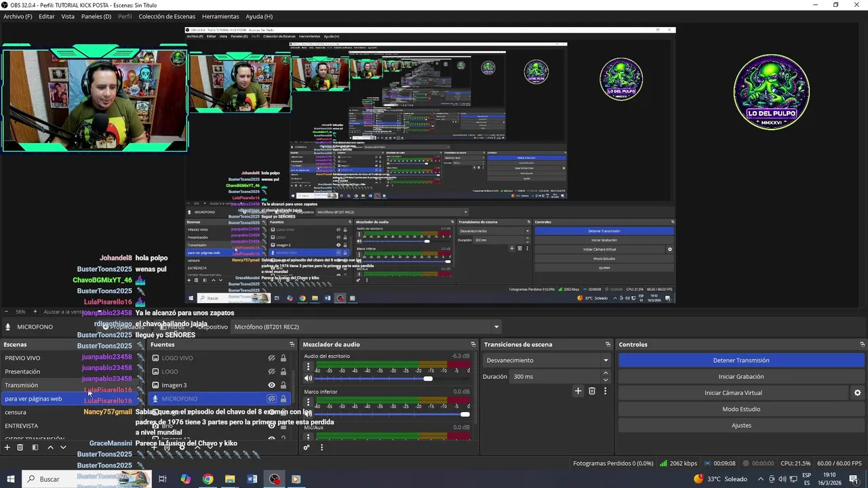
Task: Show the LOGO source with eye icon
Action: pos(271,371)
